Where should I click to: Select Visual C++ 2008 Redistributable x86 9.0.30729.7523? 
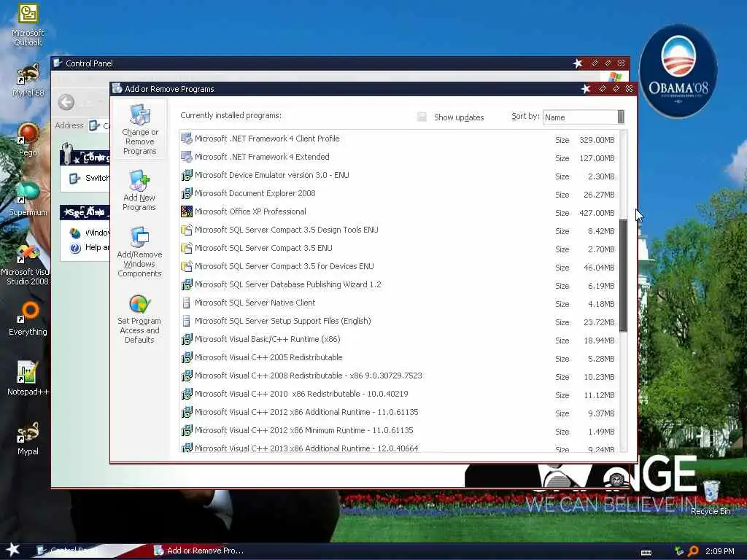tap(399, 376)
